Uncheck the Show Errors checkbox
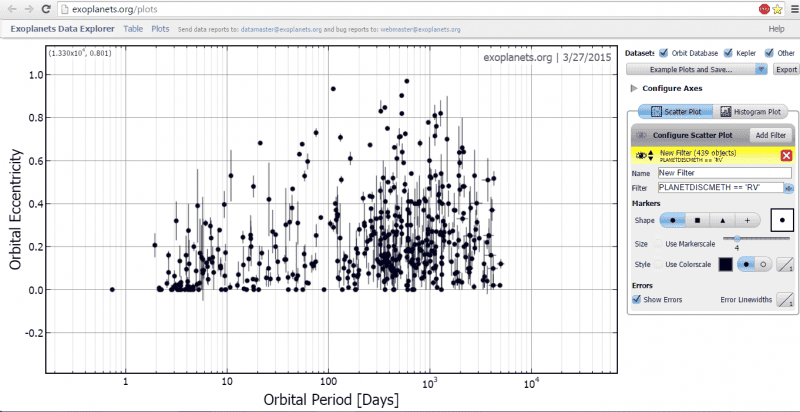This screenshot has height=412, width=800. (637, 298)
